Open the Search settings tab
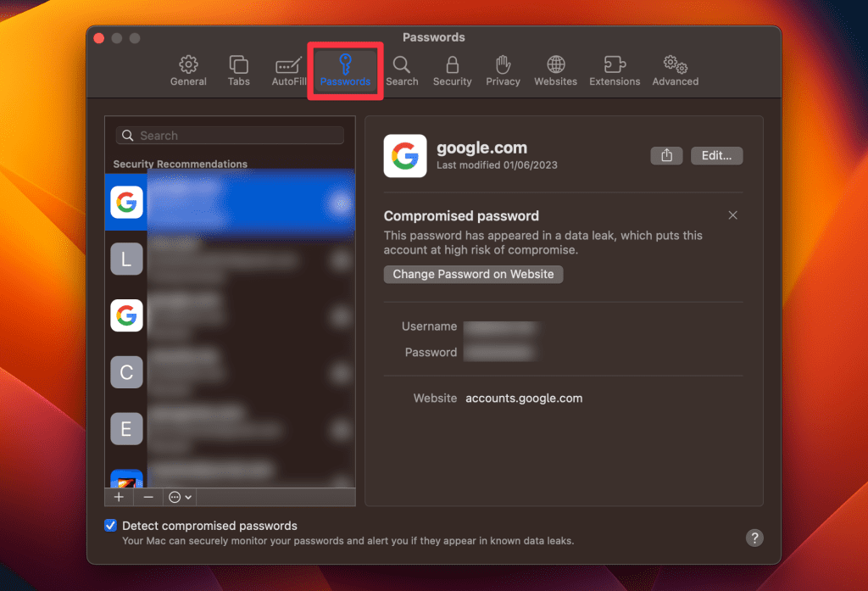The width and height of the screenshot is (868, 591). 402,71
